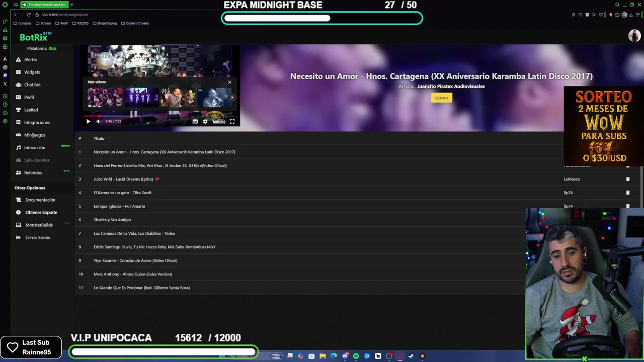The width and height of the screenshot is (644, 362).
Task: Select song Yiyo Sarante - Corazón de Acero
Action: coord(135,260)
